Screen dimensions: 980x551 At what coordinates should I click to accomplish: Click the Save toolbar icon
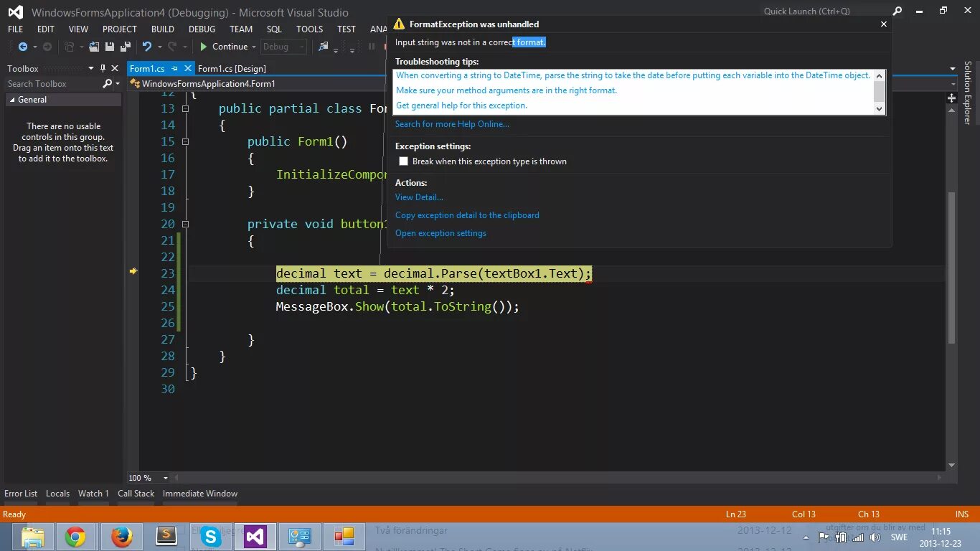[x=110, y=47]
